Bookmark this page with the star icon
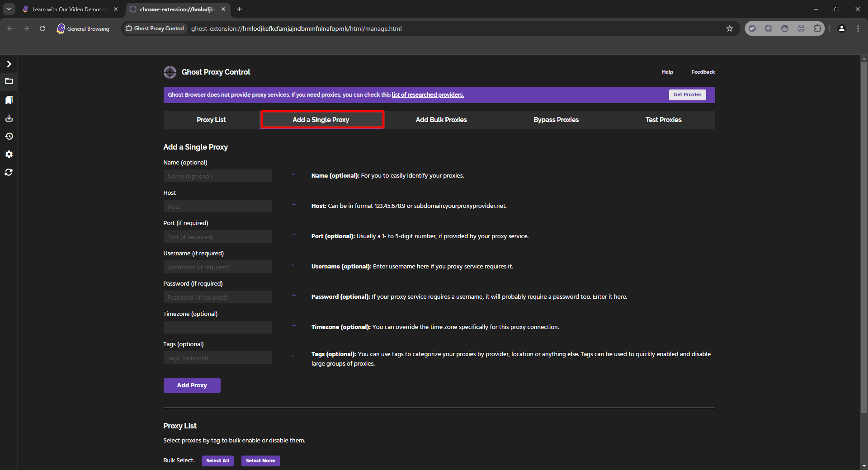 point(729,28)
